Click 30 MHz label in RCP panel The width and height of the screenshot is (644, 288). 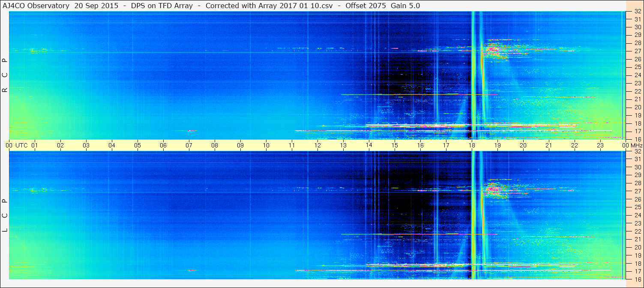(637, 27)
